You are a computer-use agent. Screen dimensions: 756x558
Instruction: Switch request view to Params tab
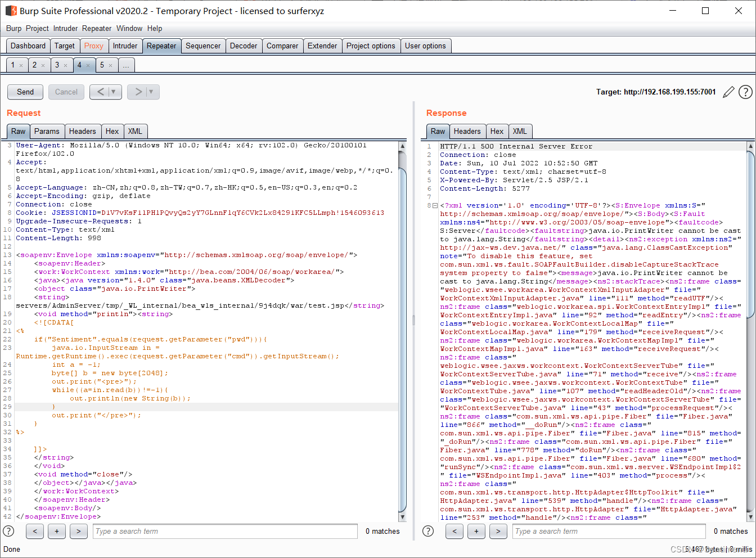[47, 131]
